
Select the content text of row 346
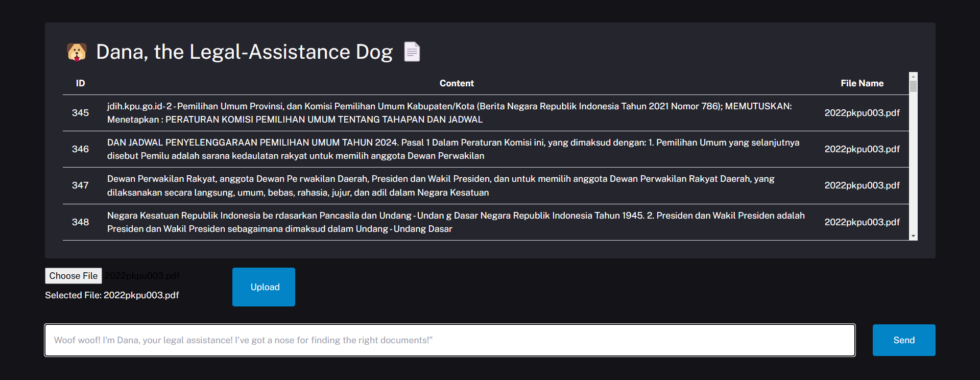tap(453, 149)
